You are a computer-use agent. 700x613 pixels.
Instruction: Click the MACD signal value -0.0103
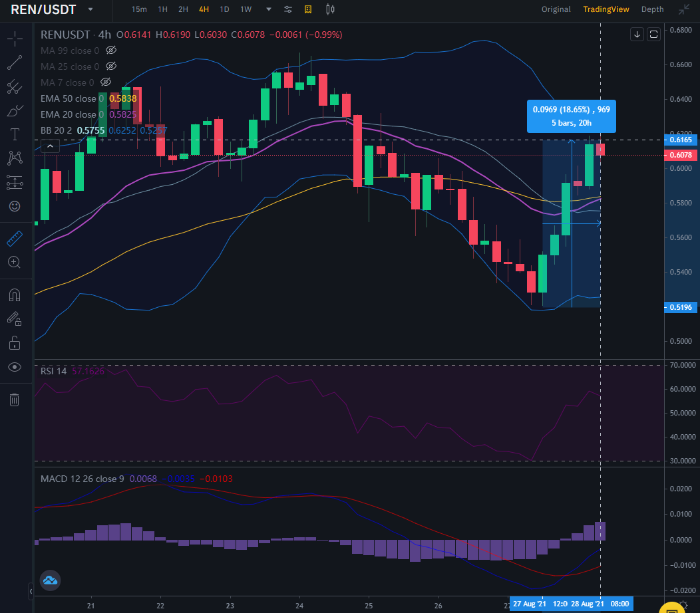(216, 479)
